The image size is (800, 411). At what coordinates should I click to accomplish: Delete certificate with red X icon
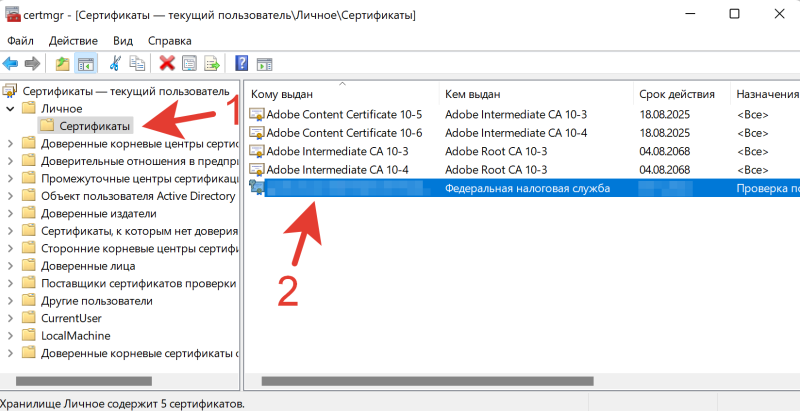(167, 64)
